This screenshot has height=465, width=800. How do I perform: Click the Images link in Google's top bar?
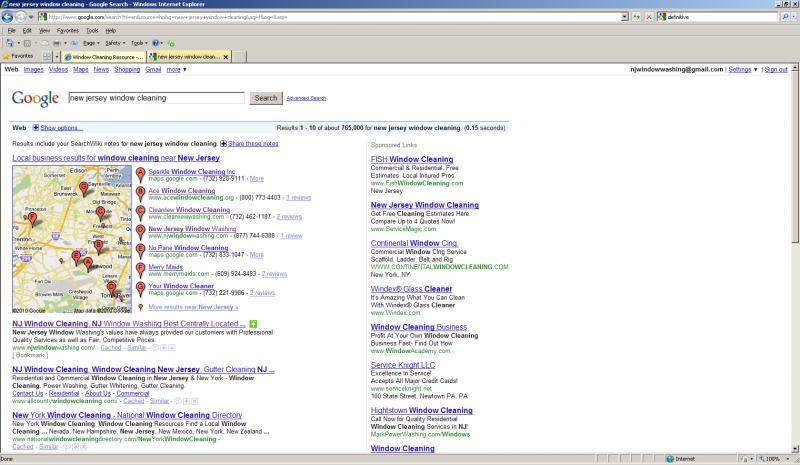(34, 69)
